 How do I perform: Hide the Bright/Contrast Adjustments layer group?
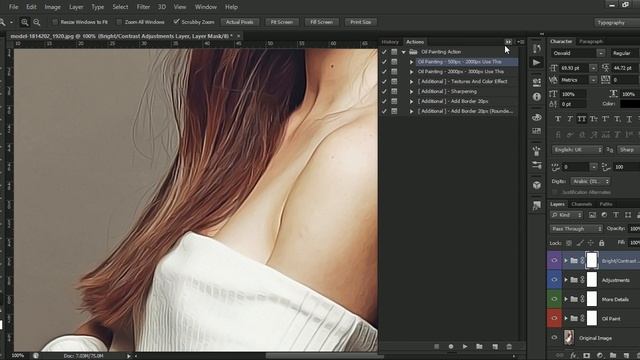pyautogui.click(x=554, y=260)
